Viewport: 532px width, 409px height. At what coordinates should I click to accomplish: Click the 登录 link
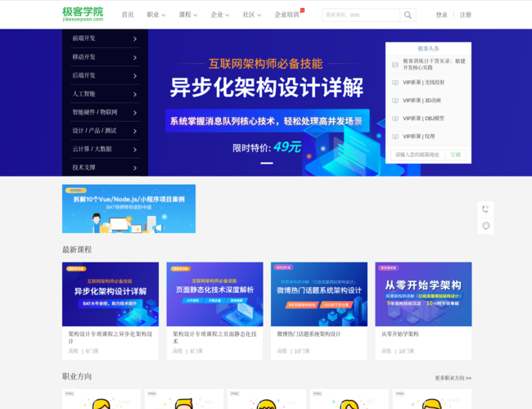tap(441, 15)
